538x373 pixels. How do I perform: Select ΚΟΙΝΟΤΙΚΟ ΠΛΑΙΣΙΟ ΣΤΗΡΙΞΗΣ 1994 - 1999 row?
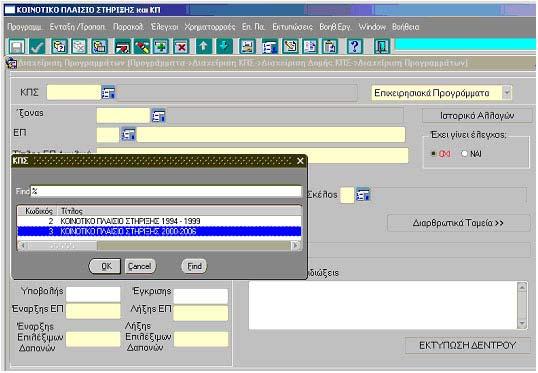point(160,221)
